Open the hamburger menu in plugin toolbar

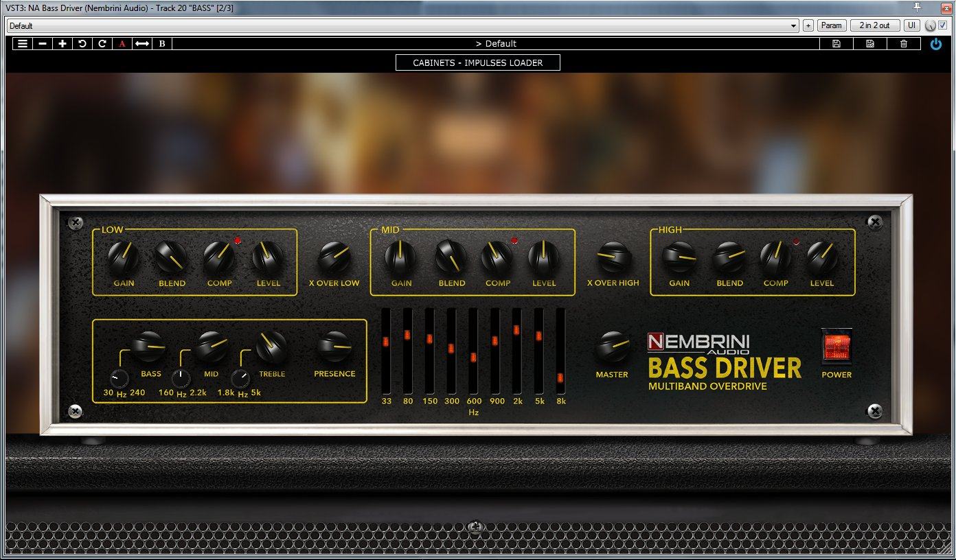23,43
